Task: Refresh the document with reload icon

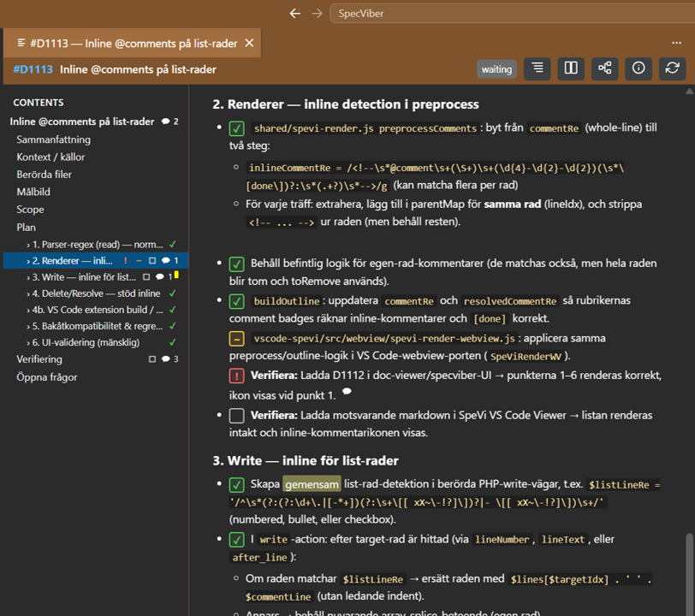Action: tap(672, 68)
